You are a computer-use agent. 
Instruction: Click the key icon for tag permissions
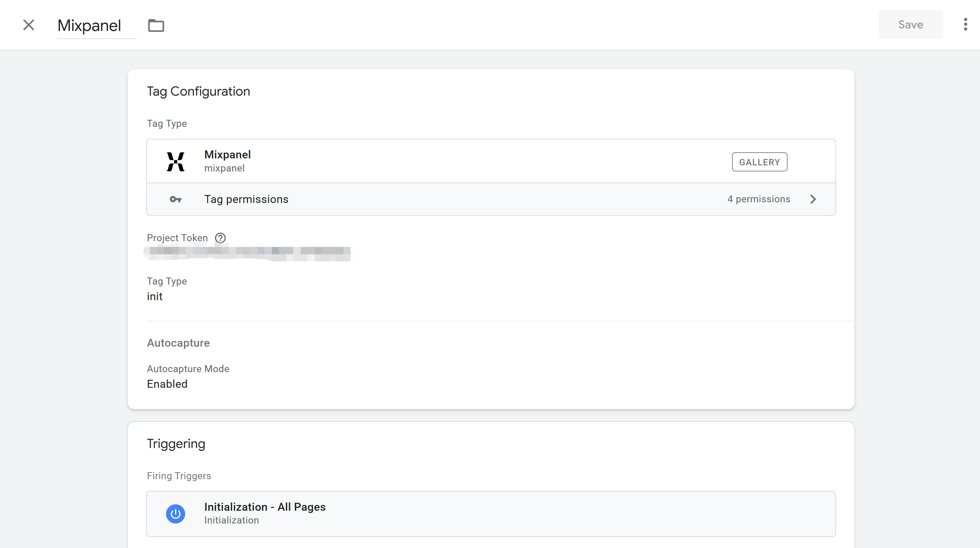coord(175,199)
